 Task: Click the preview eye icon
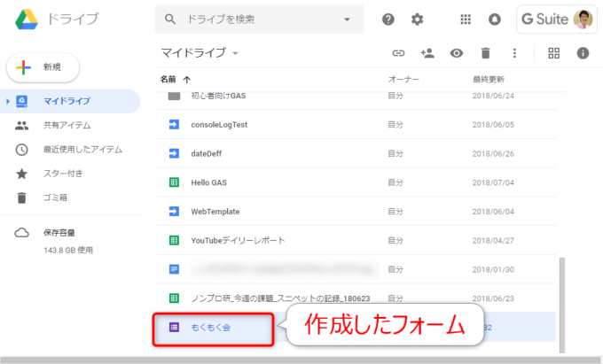pyautogui.click(x=457, y=53)
